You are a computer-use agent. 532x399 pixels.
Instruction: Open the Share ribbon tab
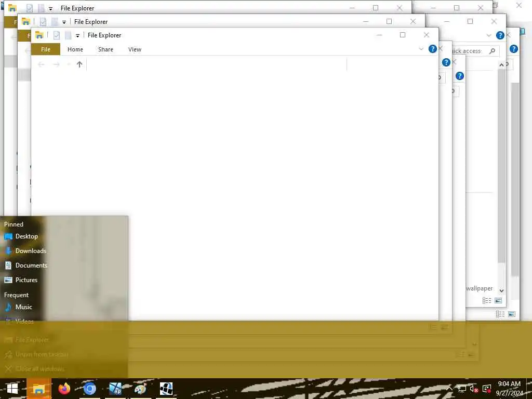click(x=105, y=49)
